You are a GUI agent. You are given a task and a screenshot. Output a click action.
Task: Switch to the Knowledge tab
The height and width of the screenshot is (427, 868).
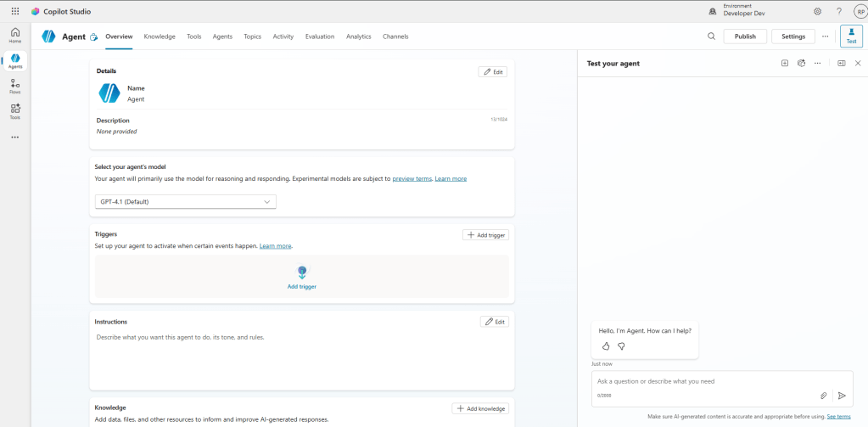(160, 37)
